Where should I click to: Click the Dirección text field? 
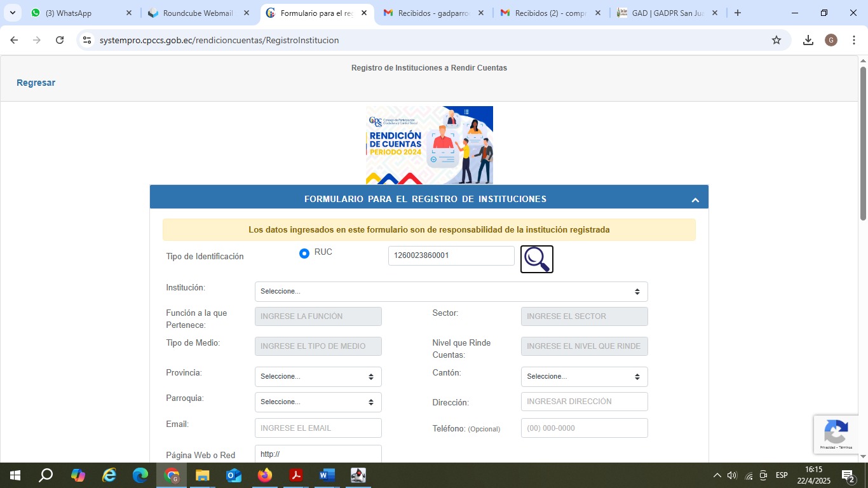[x=584, y=402]
